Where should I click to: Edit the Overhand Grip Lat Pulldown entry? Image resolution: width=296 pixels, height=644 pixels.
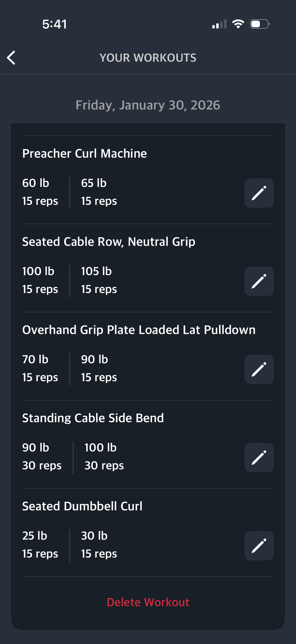click(259, 369)
